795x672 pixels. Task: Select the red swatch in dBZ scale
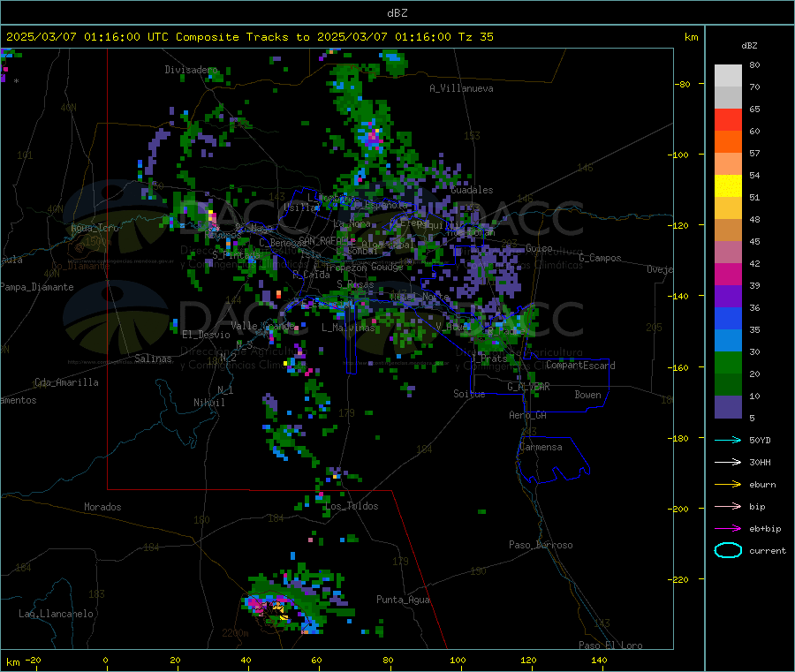click(728, 119)
